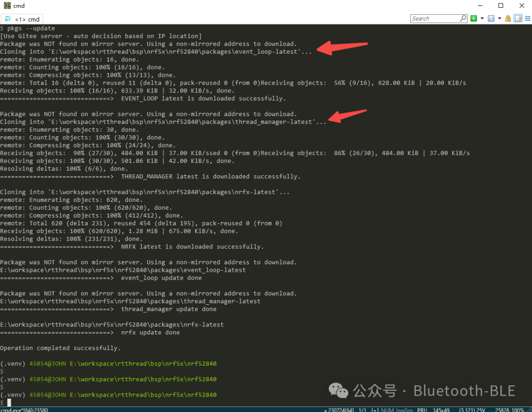Open the hamburger system menu icon
This screenshot has width=532, height=412.
[527, 18]
